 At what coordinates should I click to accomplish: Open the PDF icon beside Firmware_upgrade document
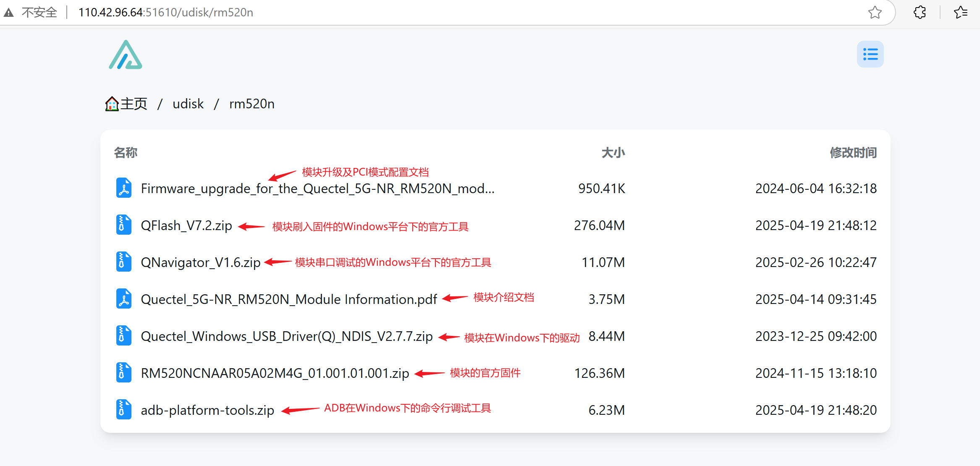point(123,188)
